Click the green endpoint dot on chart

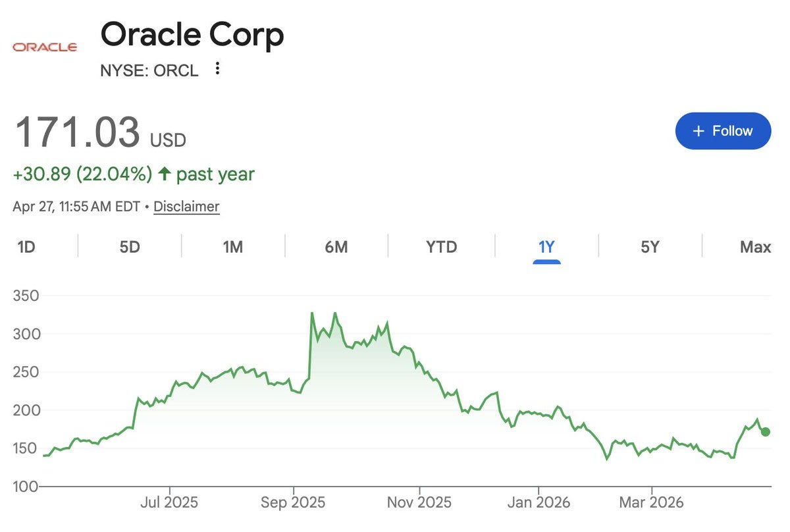766,432
